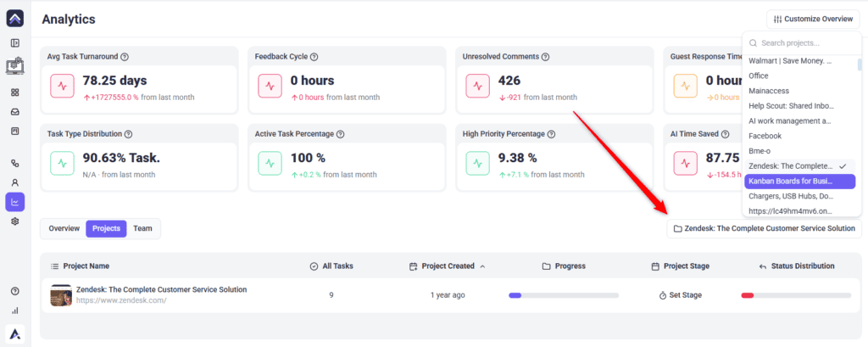Show info tooltip for Active Task Percentage

click(x=341, y=134)
